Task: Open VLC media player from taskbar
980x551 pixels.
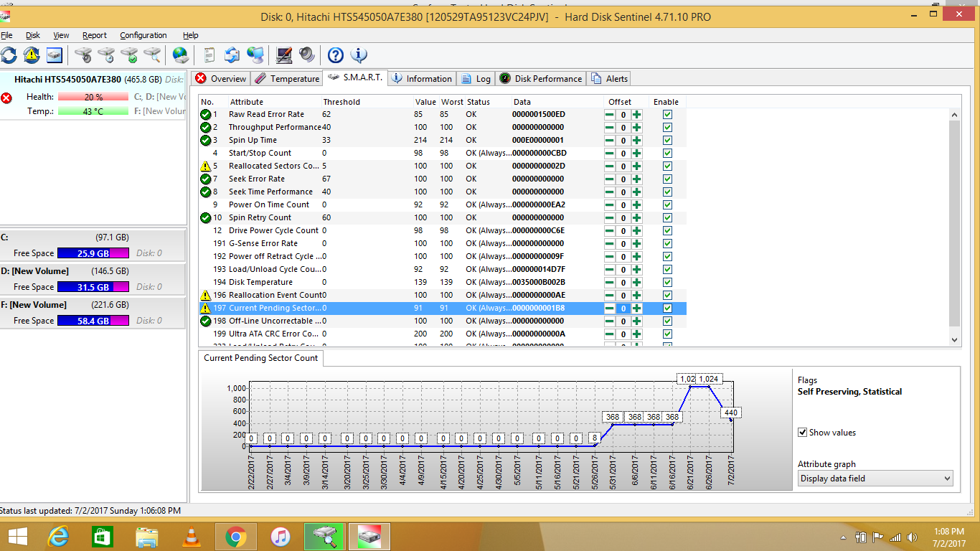Action: (x=192, y=537)
